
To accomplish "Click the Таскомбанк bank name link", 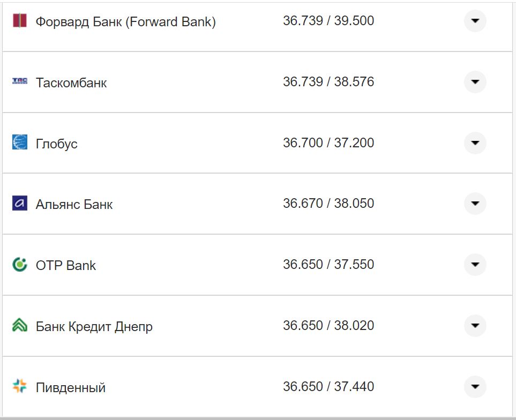I will pyautogui.click(x=71, y=82).
